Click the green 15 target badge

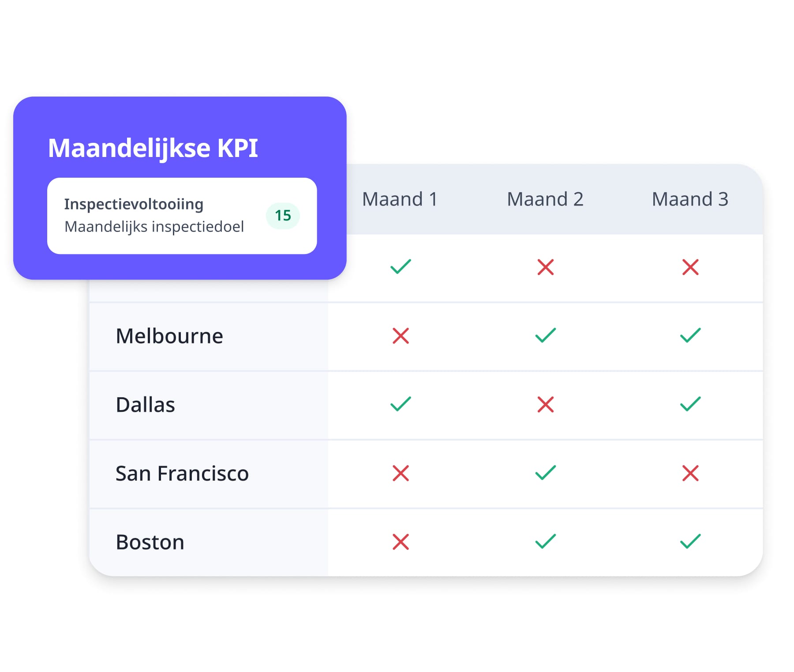[283, 216]
